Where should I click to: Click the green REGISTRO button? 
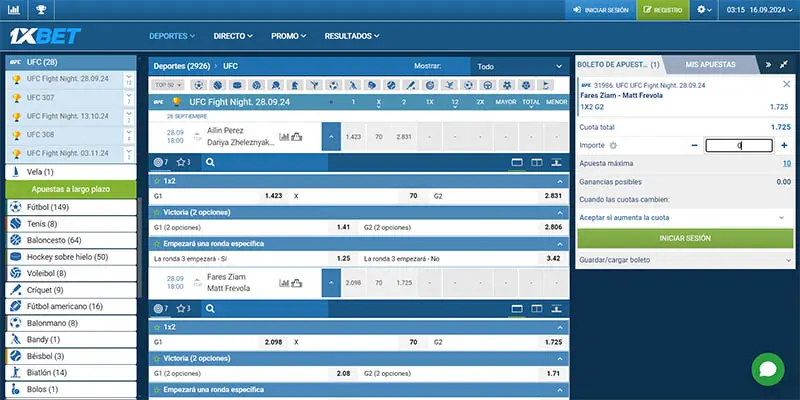click(x=663, y=10)
